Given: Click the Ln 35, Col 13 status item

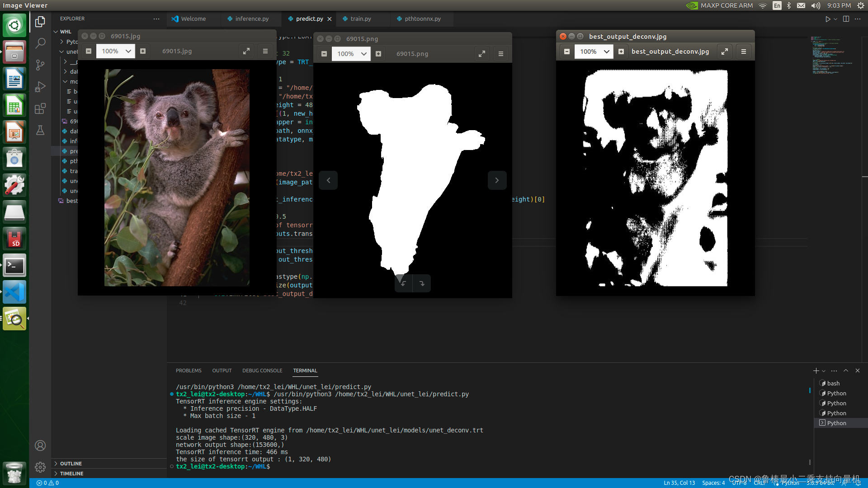Looking at the screenshot, I should [x=679, y=483].
